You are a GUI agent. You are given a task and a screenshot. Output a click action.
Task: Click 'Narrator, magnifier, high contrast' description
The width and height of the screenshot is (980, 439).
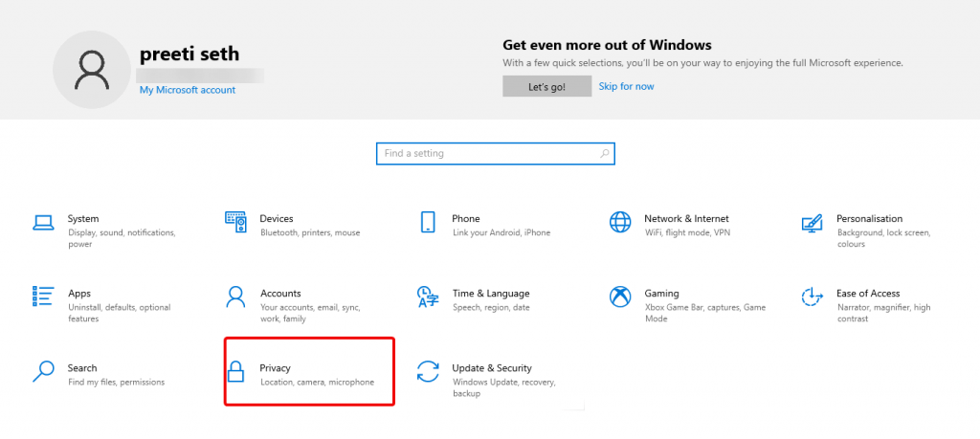(x=883, y=313)
